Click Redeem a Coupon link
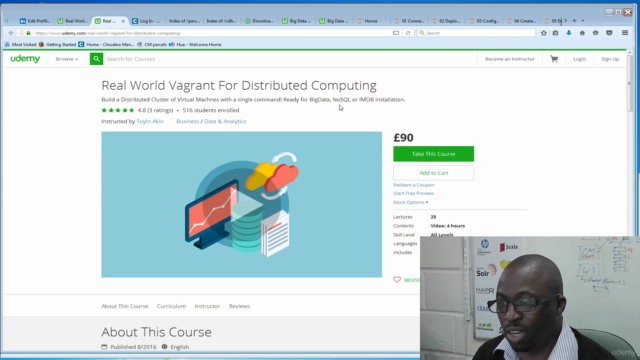 414,185
